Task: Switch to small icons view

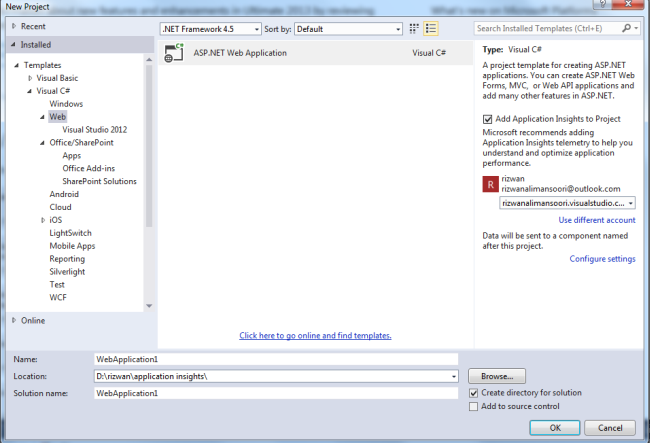Action: point(414,29)
